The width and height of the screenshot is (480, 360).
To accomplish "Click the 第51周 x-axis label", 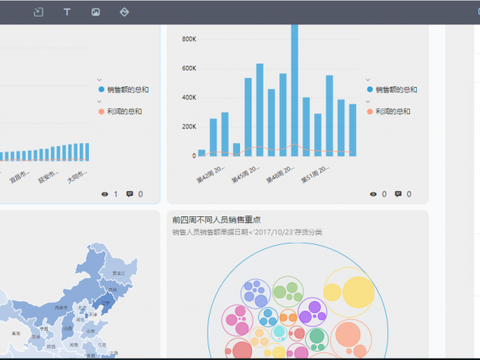I will (x=315, y=174).
